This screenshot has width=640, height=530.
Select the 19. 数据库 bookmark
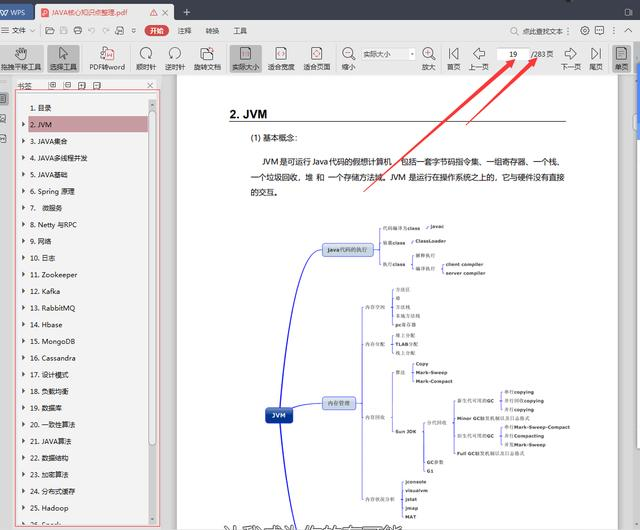coord(45,408)
